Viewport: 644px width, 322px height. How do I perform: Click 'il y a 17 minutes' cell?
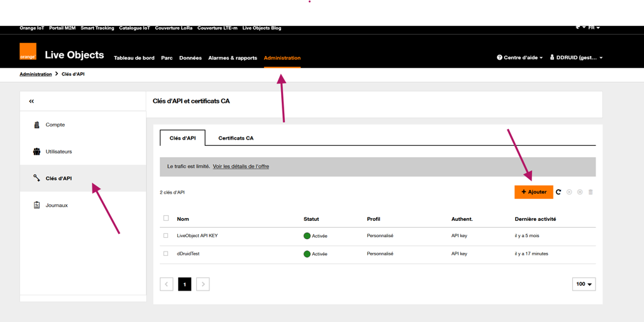[x=531, y=254]
